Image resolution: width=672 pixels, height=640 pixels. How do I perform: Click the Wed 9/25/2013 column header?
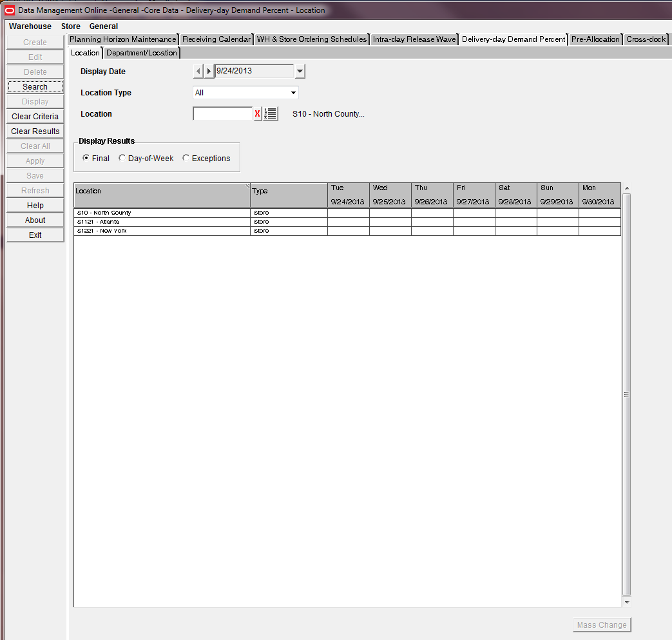390,195
